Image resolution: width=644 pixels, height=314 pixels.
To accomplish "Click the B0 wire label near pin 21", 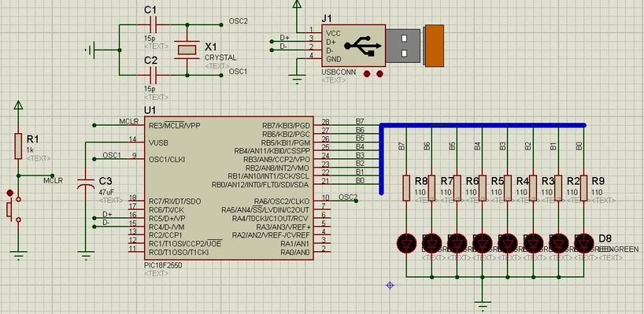I will (x=360, y=180).
